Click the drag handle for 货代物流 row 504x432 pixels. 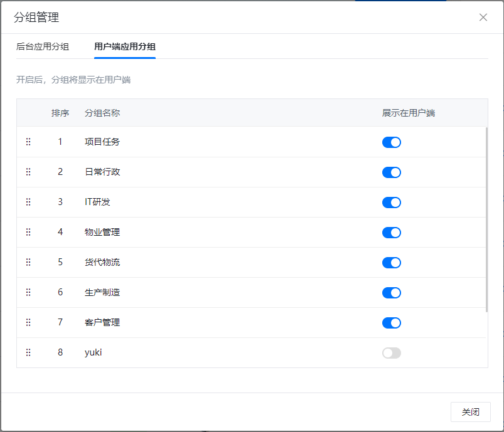click(28, 262)
